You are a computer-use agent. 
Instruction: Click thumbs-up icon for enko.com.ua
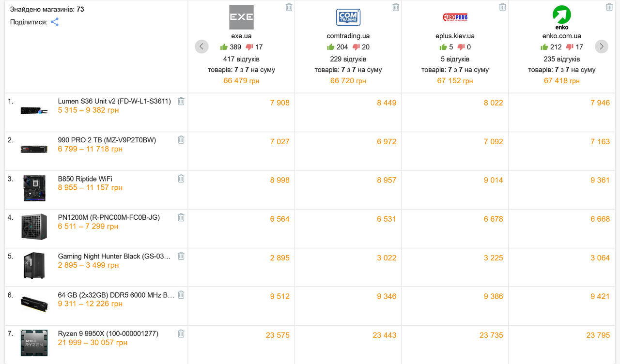(x=544, y=47)
